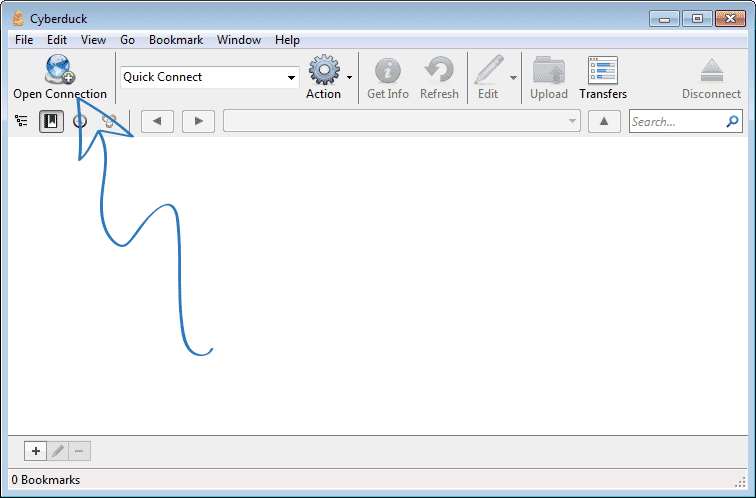Screen dimensions: 756x498
Task: Show Bonjour view icon
Action: 109,121
